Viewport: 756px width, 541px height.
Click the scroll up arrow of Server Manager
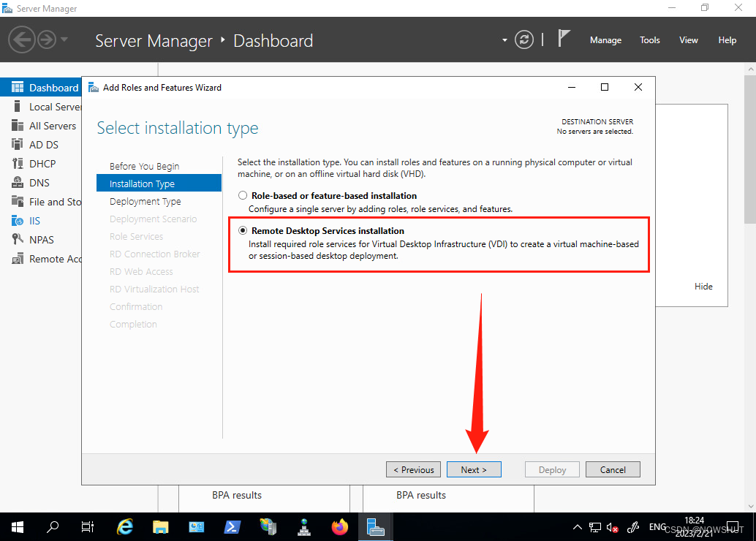pyautogui.click(x=751, y=69)
